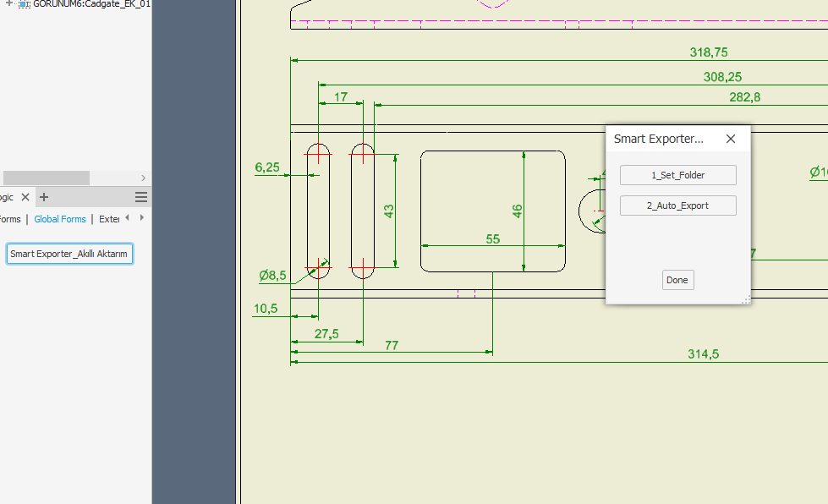Select the 308,25 dimension text
The width and height of the screenshot is (828, 504).
point(722,77)
